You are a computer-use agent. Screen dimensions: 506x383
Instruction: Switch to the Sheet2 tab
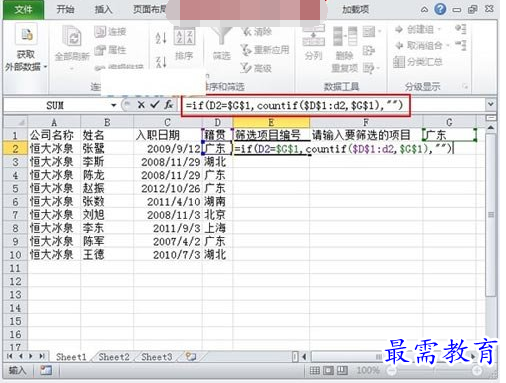click(114, 357)
